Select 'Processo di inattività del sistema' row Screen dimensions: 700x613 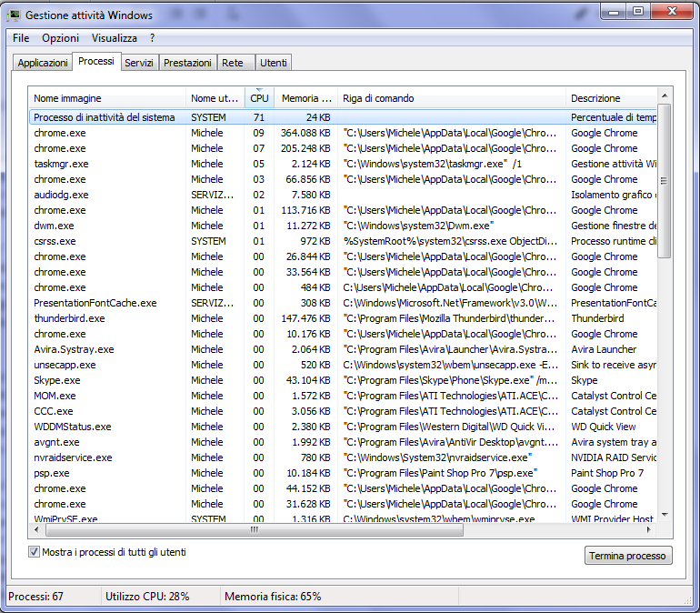click(x=343, y=117)
